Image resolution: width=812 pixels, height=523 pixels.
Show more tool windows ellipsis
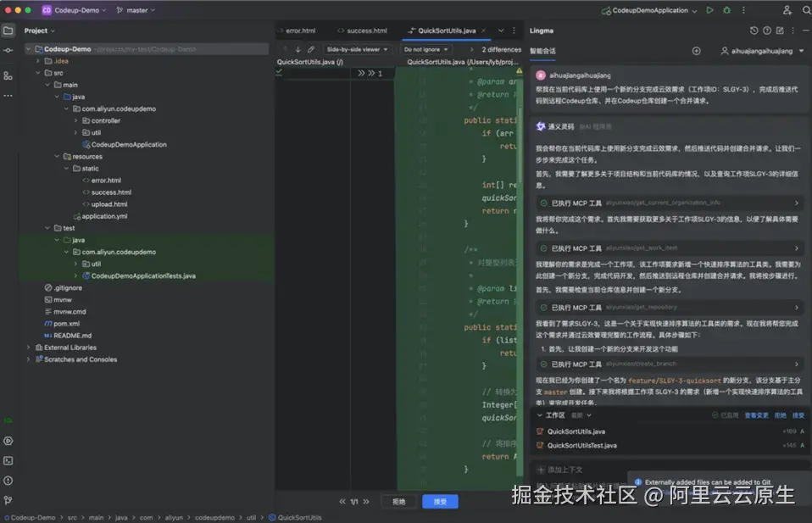(8, 96)
